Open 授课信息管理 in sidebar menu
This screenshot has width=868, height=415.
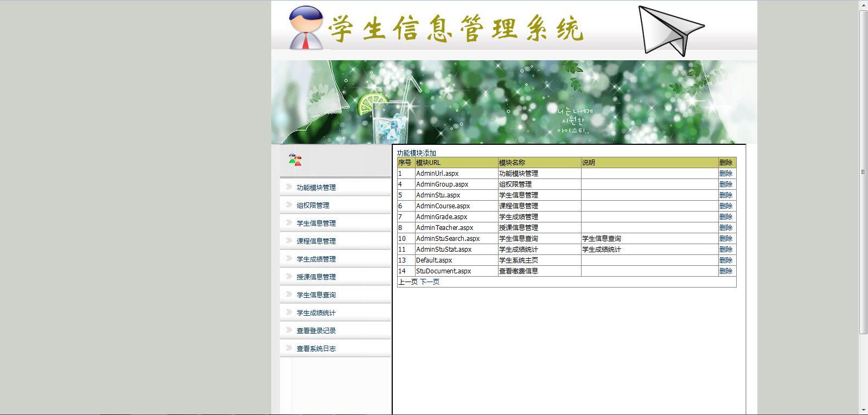(316, 277)
